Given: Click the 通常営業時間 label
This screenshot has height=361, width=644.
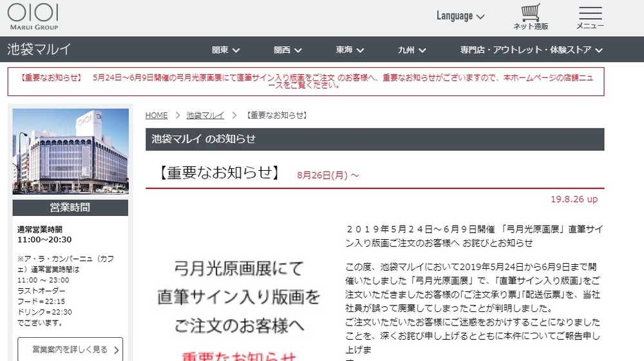Looking at the screenshot, I should tap(40, 229).
